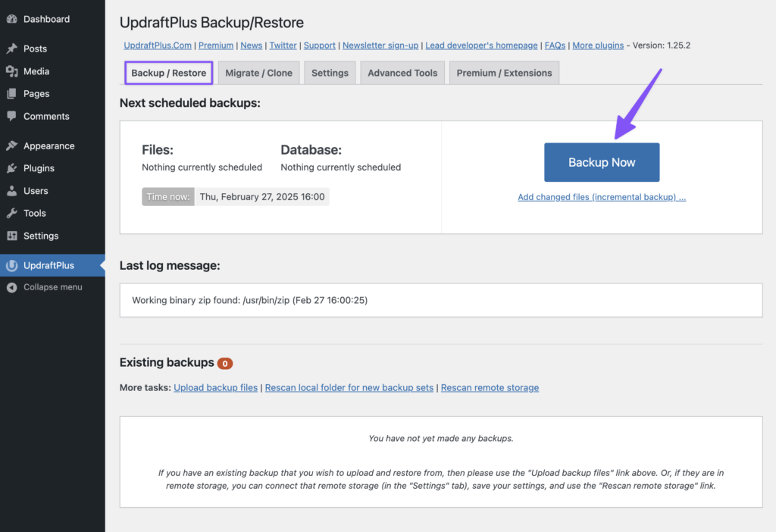
Task: Open the Premium link in header
Action: [216, 45]
